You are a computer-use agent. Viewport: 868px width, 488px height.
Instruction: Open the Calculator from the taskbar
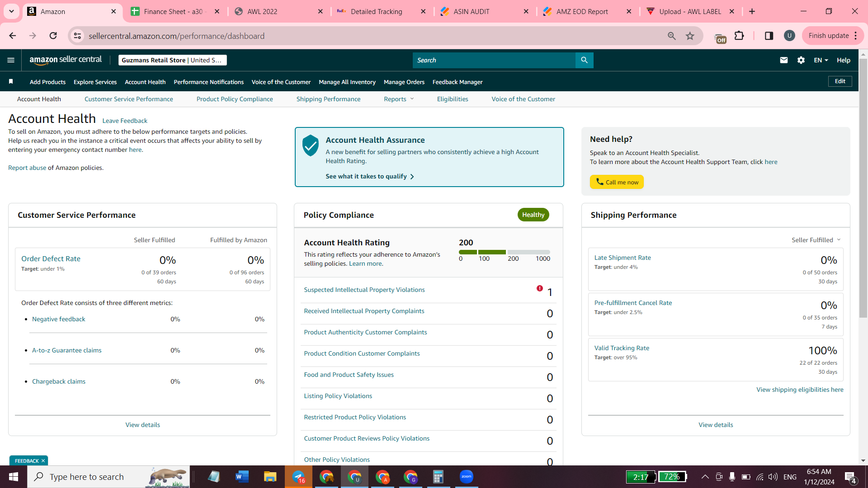click(438, 477)
